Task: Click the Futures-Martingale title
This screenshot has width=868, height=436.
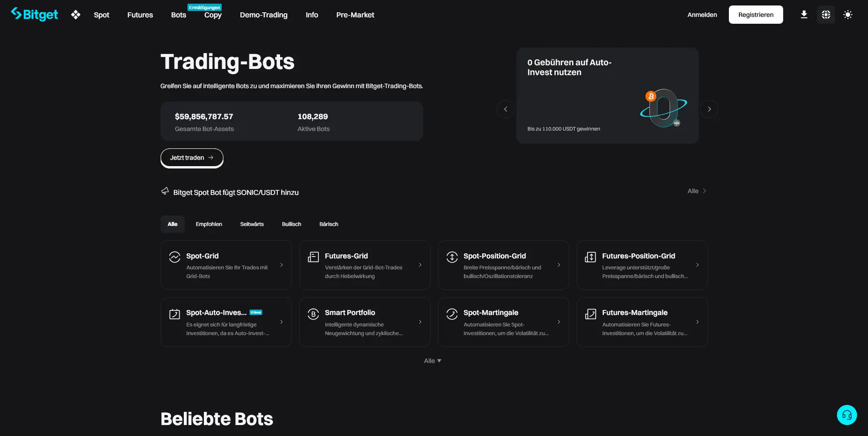Action: pyautogui.click(x=635, y=313)
